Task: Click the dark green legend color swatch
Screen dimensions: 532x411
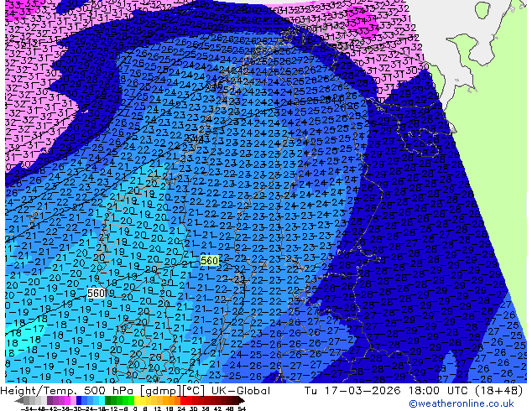Action: pyautogui.click(x=107, y=400)
